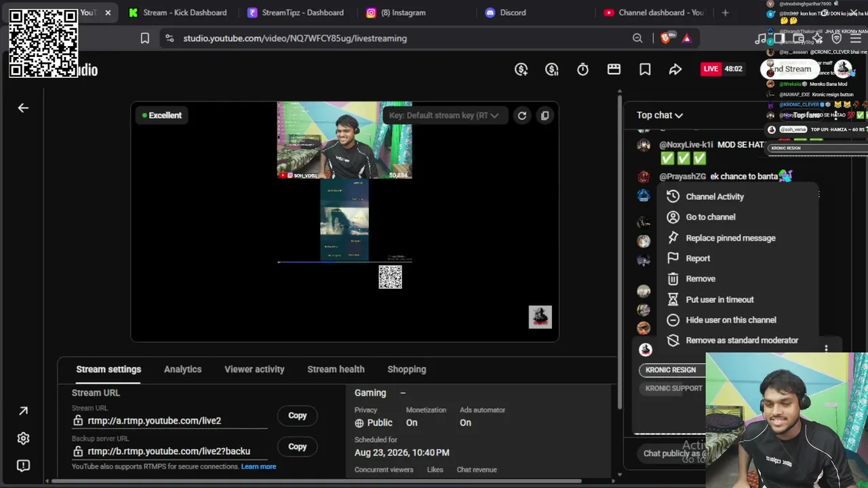This screenshot has height=488, width=868.
Task: Copy the Stream URL
Action: click(298, 415)
